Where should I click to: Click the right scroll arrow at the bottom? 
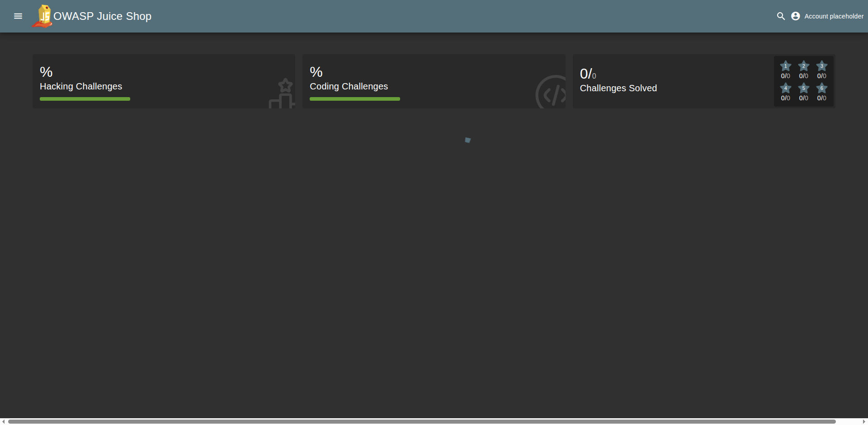(x=864, y=421)
